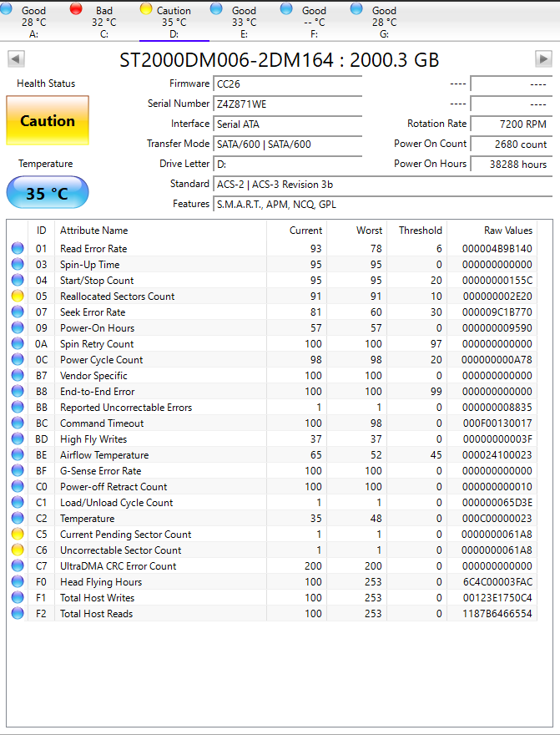Image resolution: width=560 pixels, height=735 pixels.
Task: Click status icon of Power-off Retract Count
Action: tap(18, 487)
